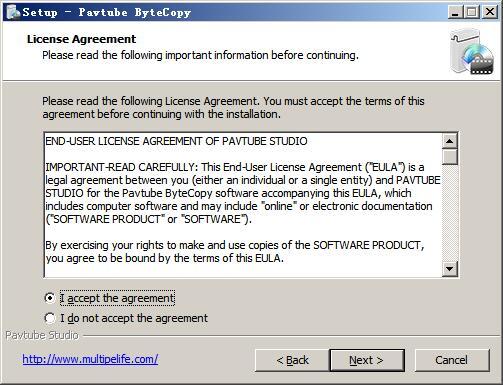Click the 'You must accept the terms' instruction text
This screenshot has height=385, width=503.
click(x=233, y=108)
